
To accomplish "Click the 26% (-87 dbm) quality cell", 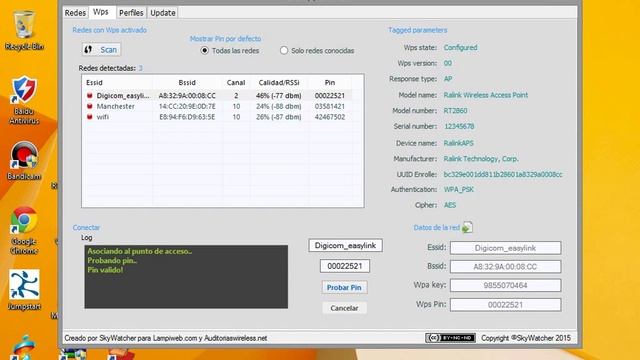I will click(x=279, y=117).
